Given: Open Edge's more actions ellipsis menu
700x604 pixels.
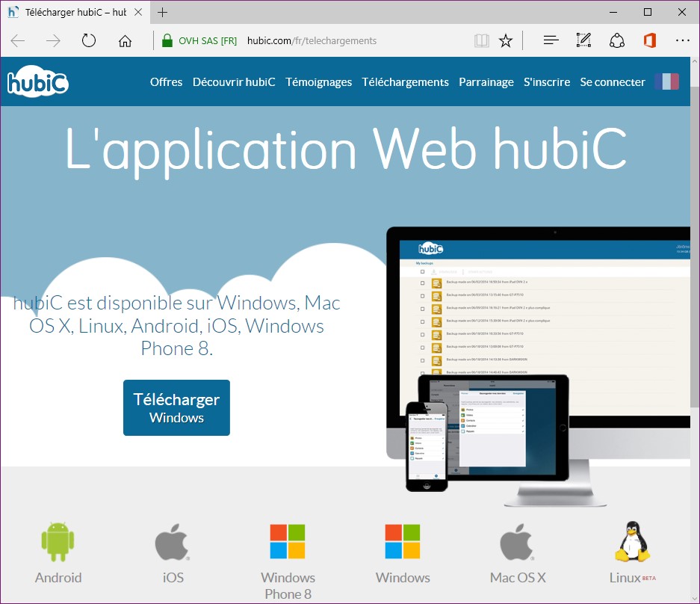Looking at the screenshot, I should point(682,40).
